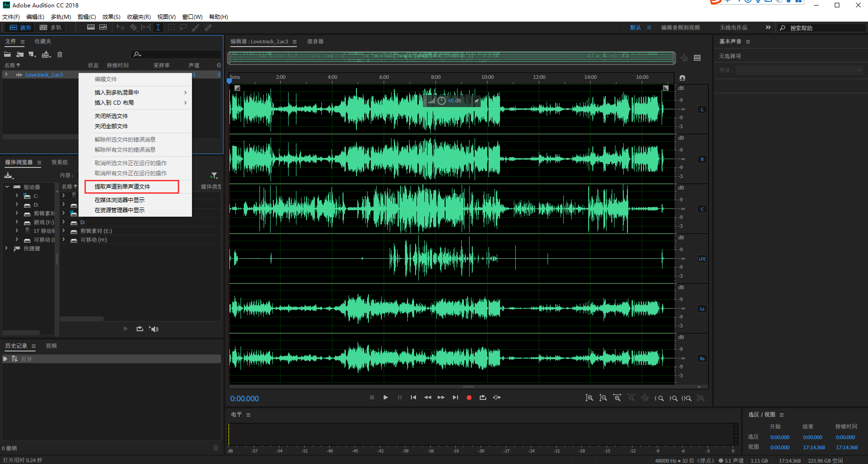Open the workspace overflow chevron
Viewport: 868px width, 464px height.
click(768, 28)
